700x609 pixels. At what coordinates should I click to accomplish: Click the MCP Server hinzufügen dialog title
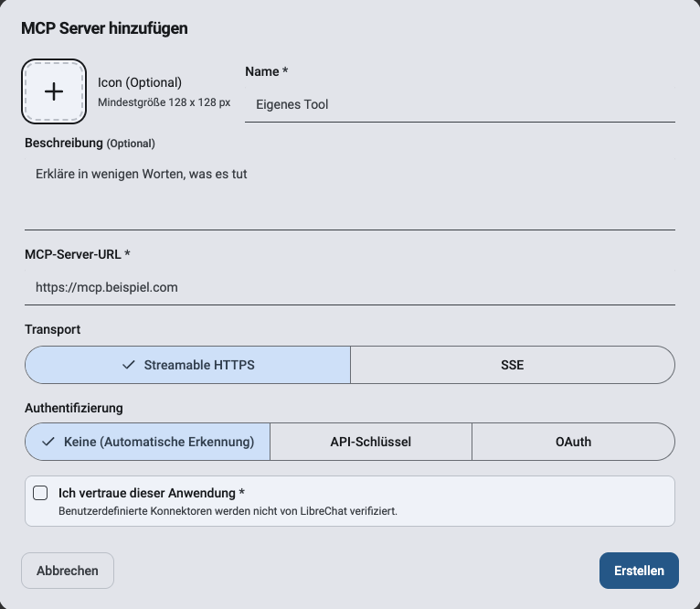coord(104,28)
